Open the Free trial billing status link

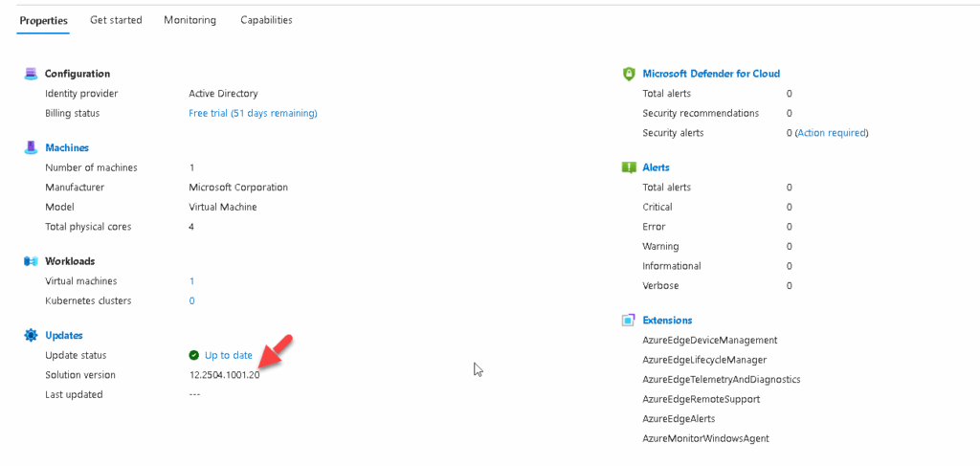coord(253,113)
